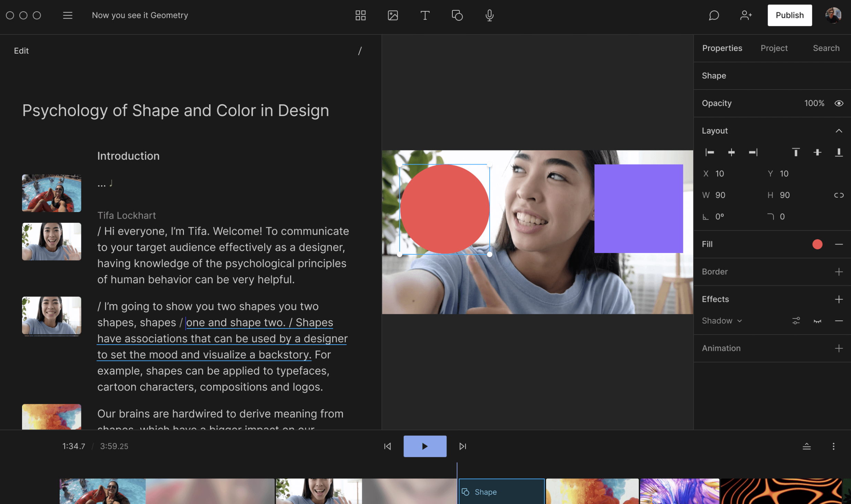Click the shapes/drawing tool icon
This screenshot has height=504, width=851.
click(457, 15)
